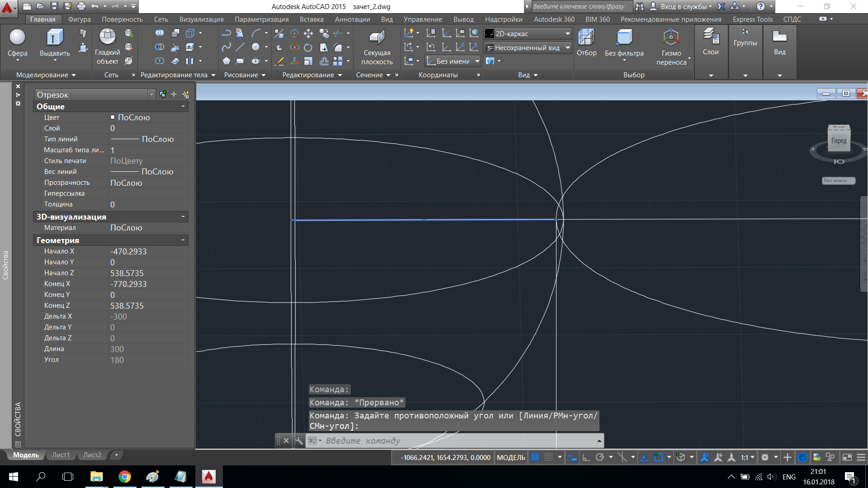The height and width of the screenshot is (488, 868).
Task: Open the Express Tools ribbon tab
Action: point(752,19)
